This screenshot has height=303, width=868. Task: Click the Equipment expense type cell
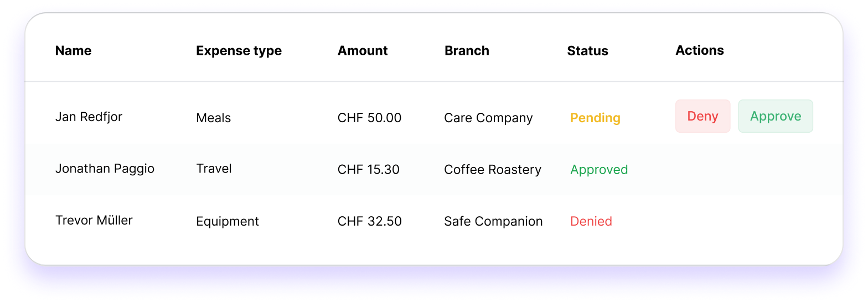[x=228, y=221]
